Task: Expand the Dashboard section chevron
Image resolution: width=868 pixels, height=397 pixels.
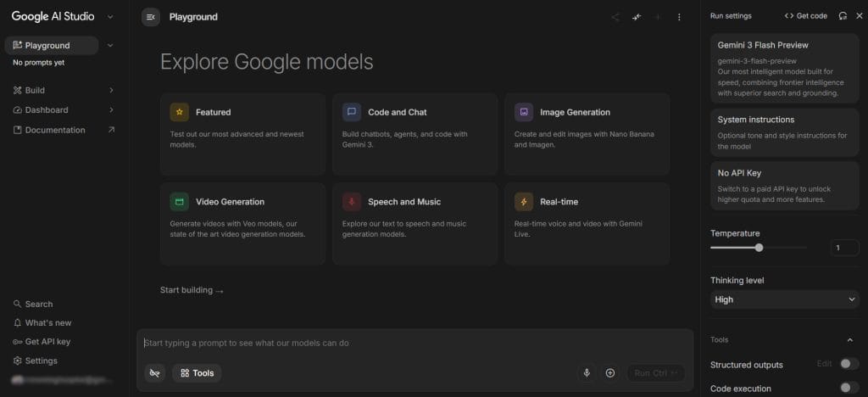Action: [x=111, y=110]
